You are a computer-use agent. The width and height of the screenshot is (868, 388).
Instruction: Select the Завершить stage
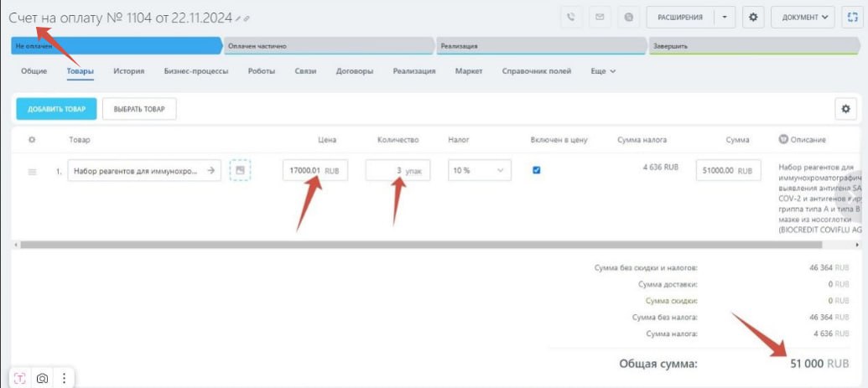(754, 46)
